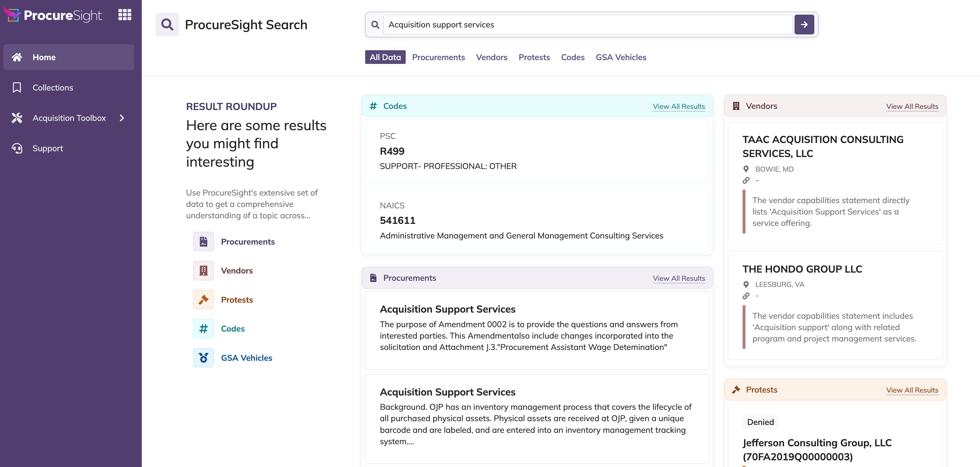Click the hash icon in Codes panel header

pyautogui.click(x=373, y=106)
